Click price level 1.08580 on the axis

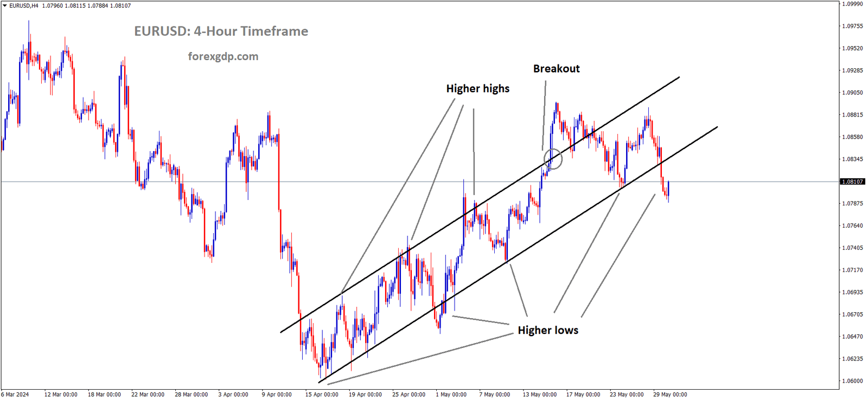[x=852, y=137]
